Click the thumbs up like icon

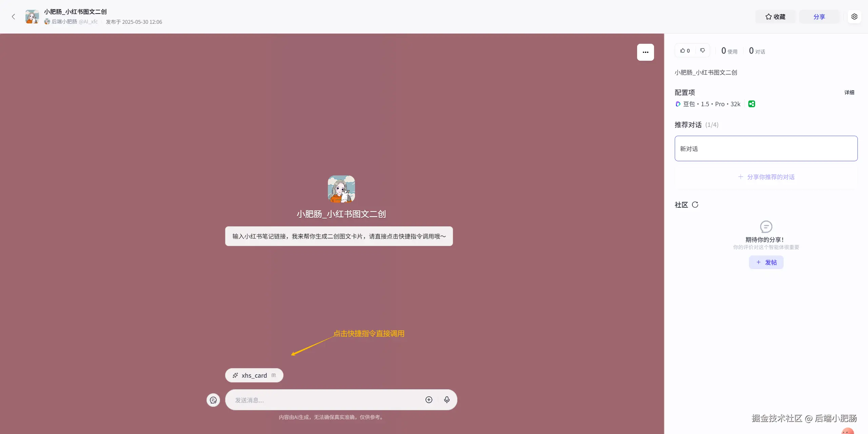(683, 51)
